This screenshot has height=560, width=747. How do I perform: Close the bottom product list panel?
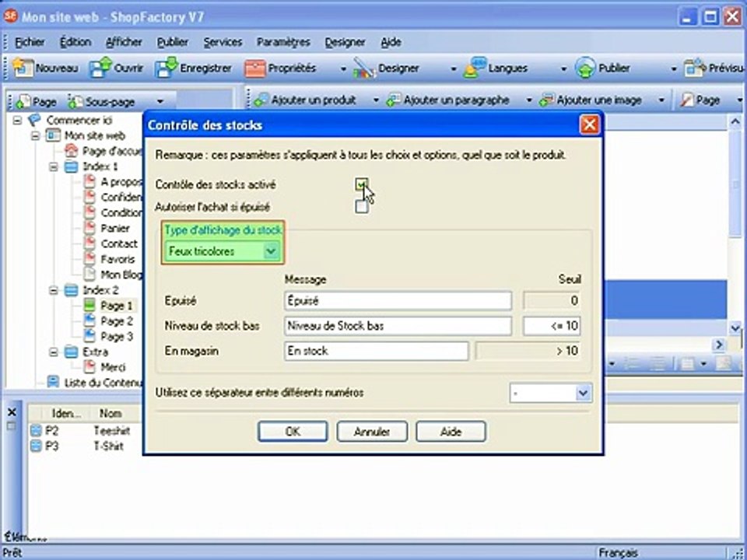pos(12,412)
